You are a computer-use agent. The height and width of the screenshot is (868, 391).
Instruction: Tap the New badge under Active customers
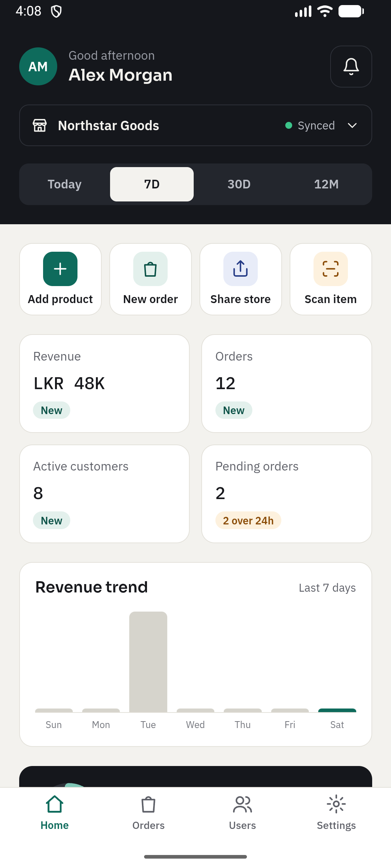[x=51, y=520]
